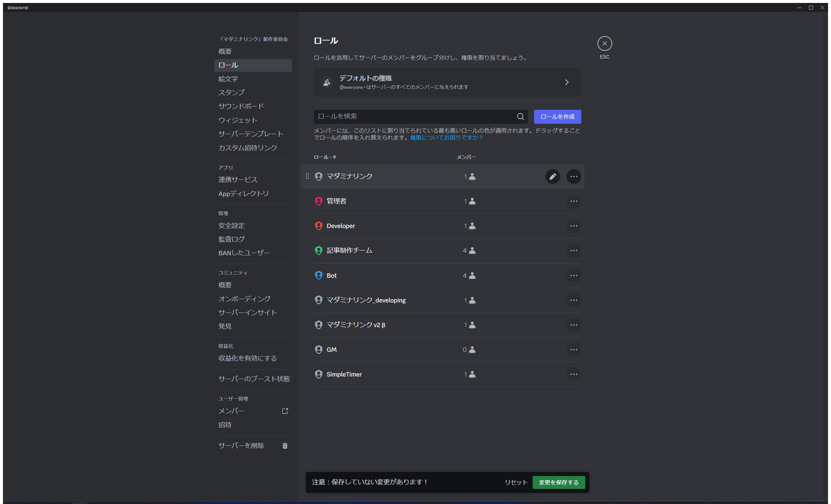Open more options menu for GM role
This screenshot has height=504, width=831.
click(574, 350)
